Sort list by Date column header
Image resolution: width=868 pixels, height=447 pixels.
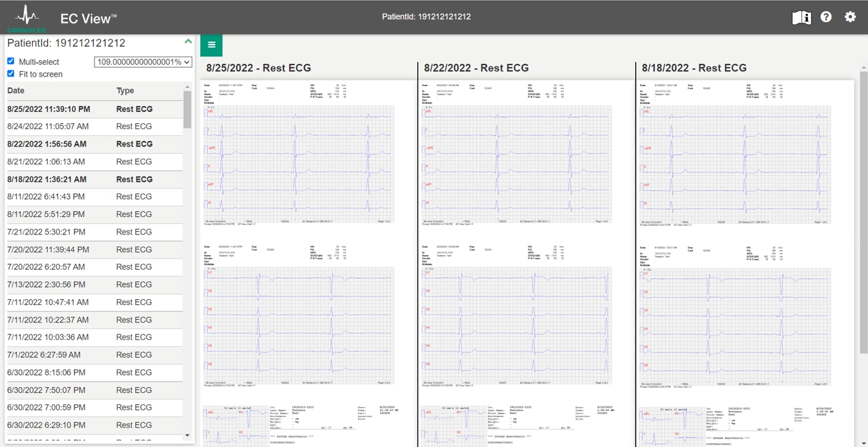(16, 91)
